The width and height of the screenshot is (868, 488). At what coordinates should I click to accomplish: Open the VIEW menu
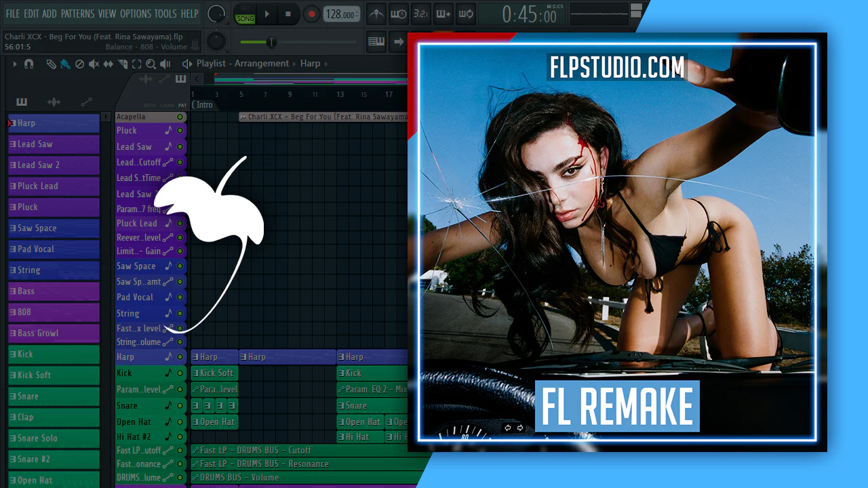point(107,14)
